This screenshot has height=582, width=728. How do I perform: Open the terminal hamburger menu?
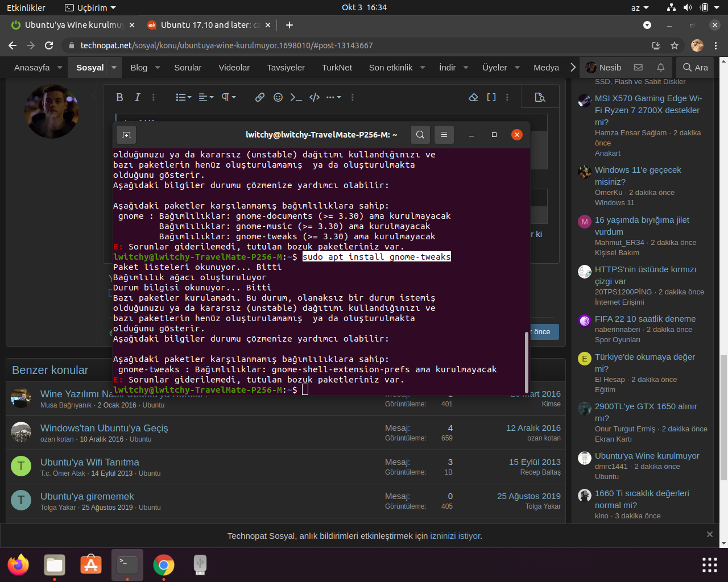[x=444, y=135]
